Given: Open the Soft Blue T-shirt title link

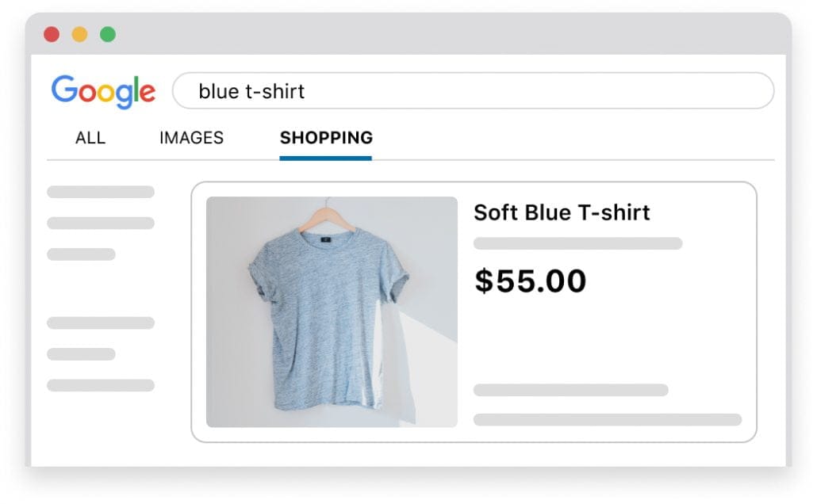Looking at the screenshot, I should point(562,212).
